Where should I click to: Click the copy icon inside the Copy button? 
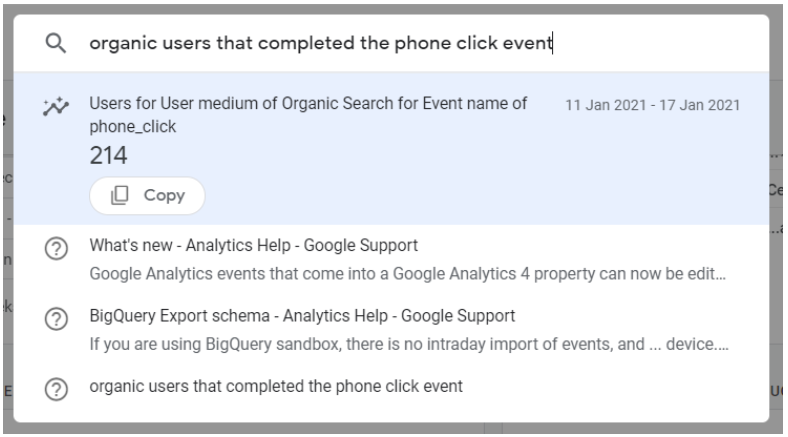tap(119, 196)
